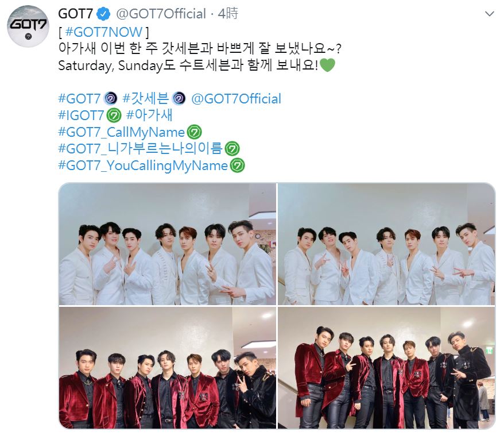Open the #GOT7_CallMyName hashtag
The image size is (504, 435).
122,132
